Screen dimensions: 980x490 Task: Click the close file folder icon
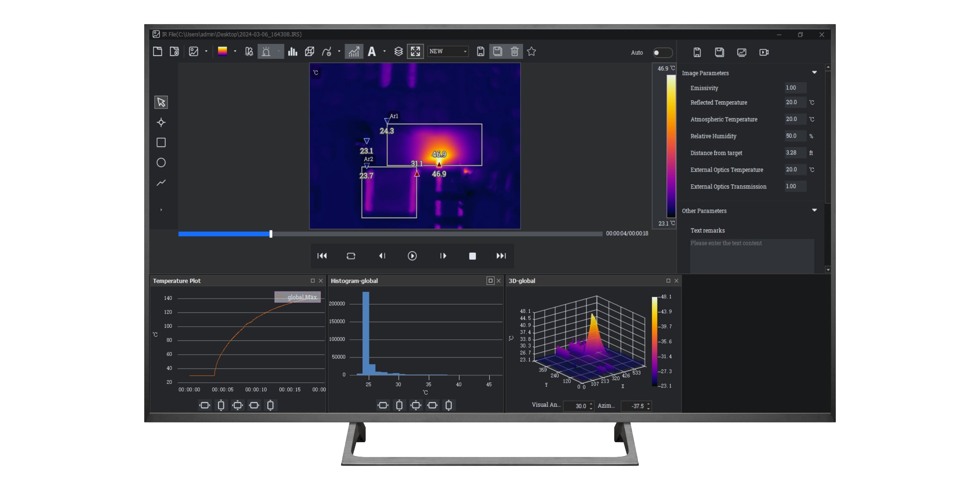tap(174, 51)
